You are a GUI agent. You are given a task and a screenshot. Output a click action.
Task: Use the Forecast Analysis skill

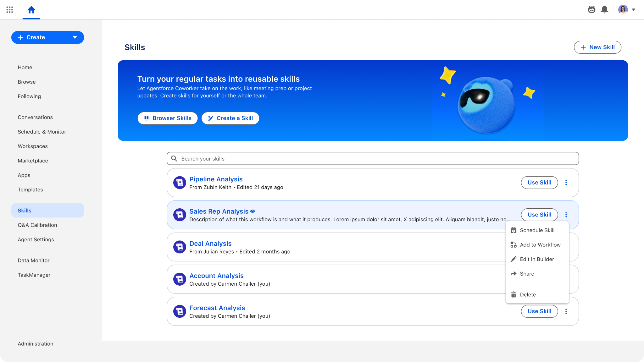coord(539,311)
